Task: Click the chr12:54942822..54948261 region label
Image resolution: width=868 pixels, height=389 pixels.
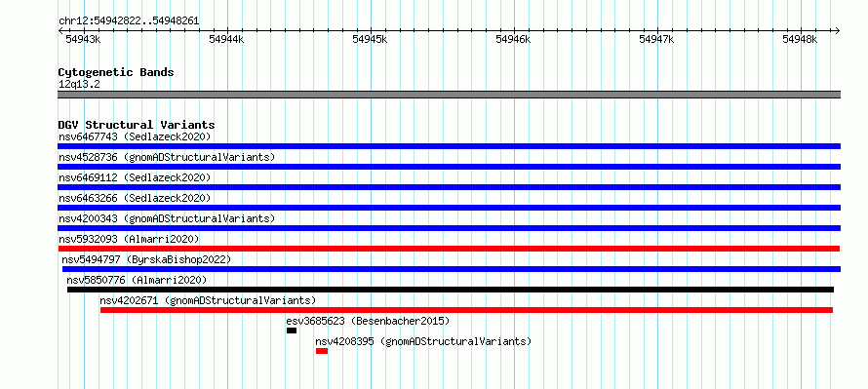Action: click(129, 21)
